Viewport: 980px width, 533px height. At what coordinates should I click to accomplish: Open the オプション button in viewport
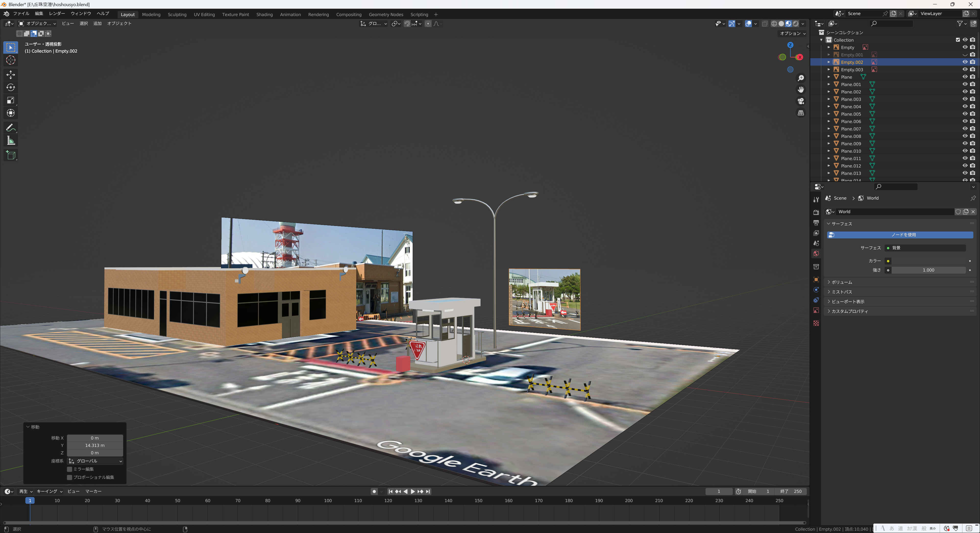coord(793,33)
